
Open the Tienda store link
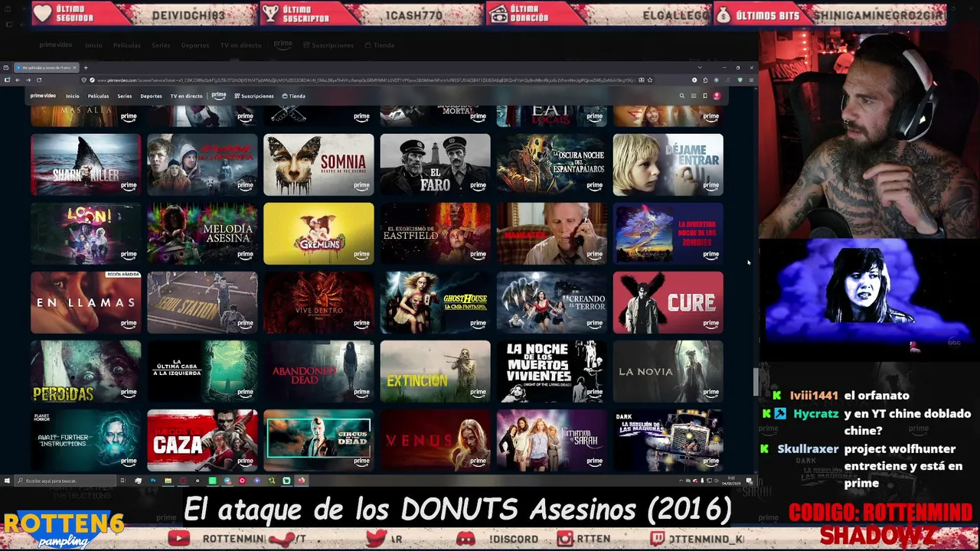pos(294,96)
